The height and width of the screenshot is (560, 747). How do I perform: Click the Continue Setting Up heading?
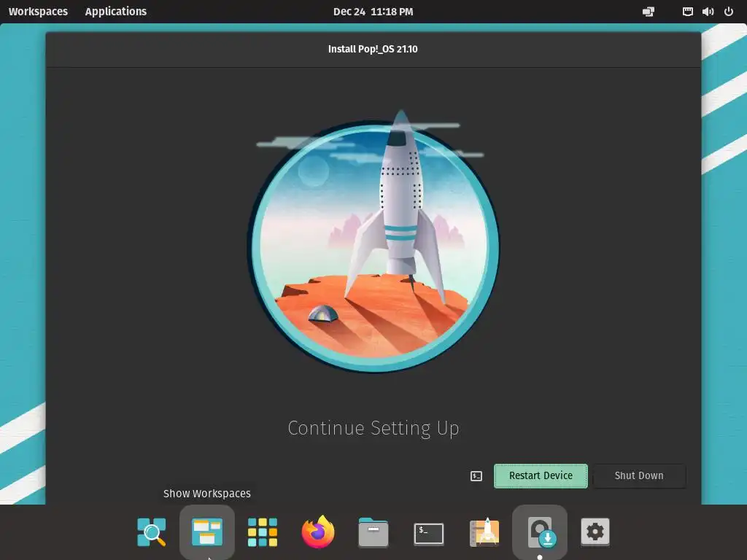[x=373, y=428]
